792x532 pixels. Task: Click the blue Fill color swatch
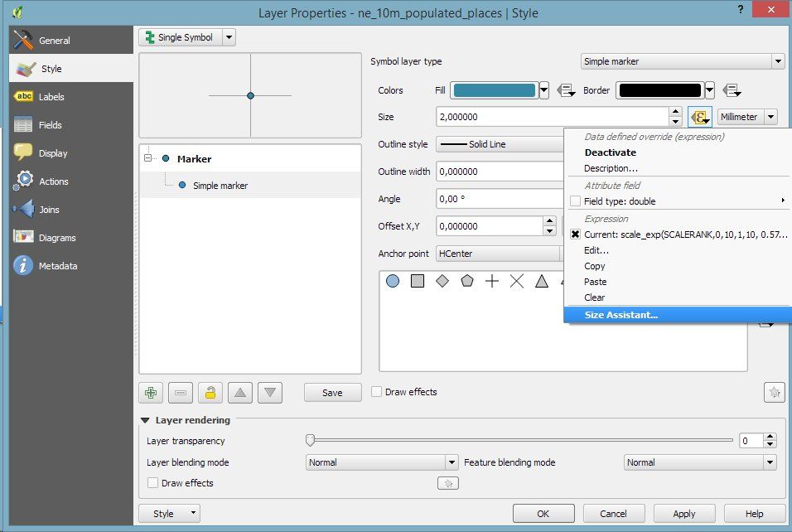tap(494, 90)
